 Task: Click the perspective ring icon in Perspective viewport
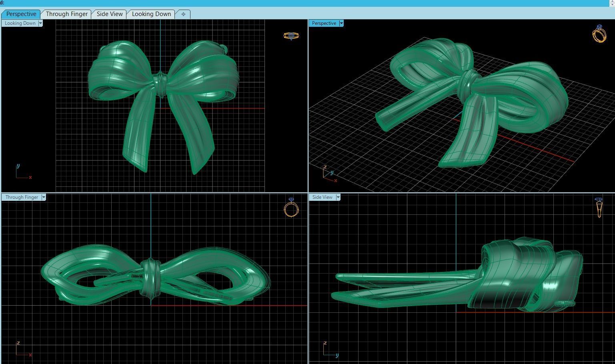point(599,34)
